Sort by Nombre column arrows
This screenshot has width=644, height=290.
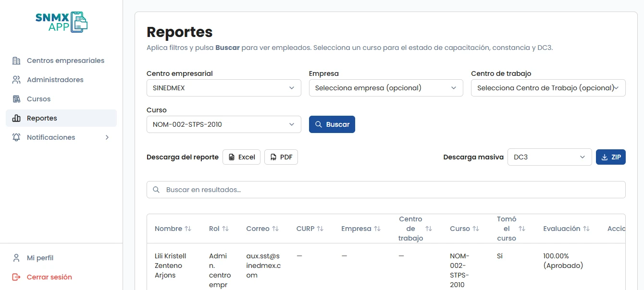point(188,229)
